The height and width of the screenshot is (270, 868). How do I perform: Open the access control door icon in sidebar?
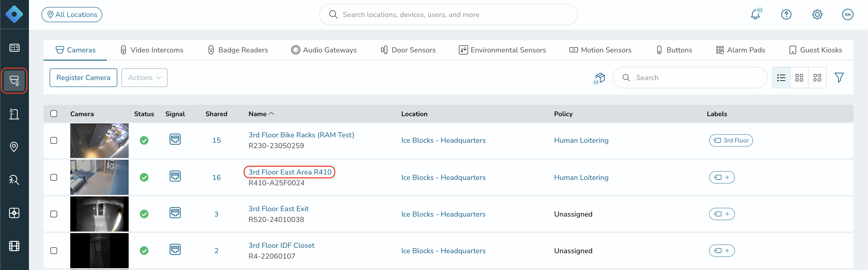click(x=14, y=114)
